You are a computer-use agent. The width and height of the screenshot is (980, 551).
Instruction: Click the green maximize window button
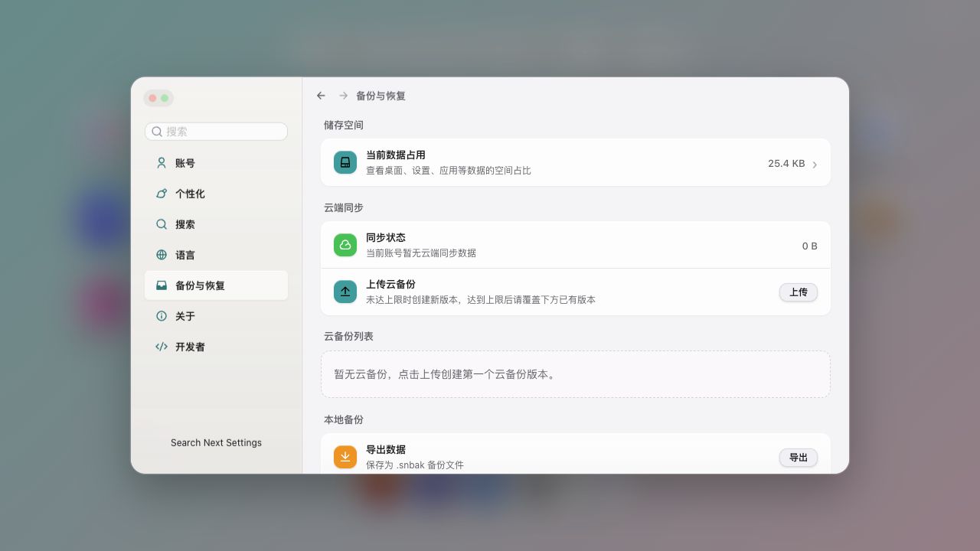coord(165,98)
